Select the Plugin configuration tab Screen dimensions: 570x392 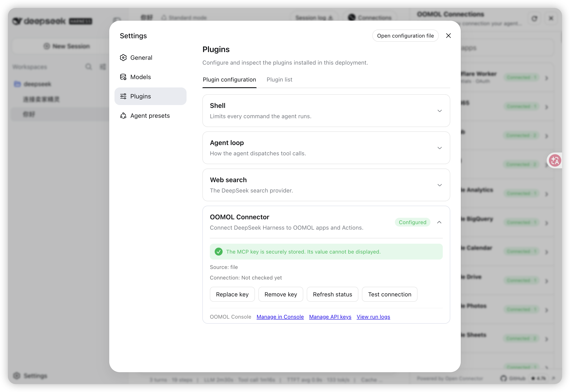[229, 80]
